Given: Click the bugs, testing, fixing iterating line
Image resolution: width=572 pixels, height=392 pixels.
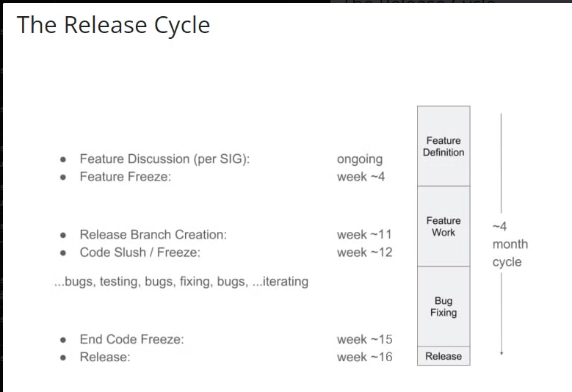Looking at the screenshot, I should pyautogui.click(x=181, y=281).
